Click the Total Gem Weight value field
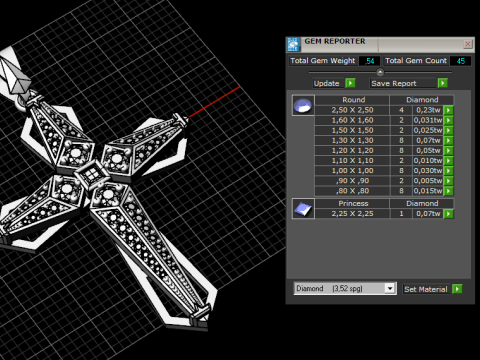 pos(369,61)
